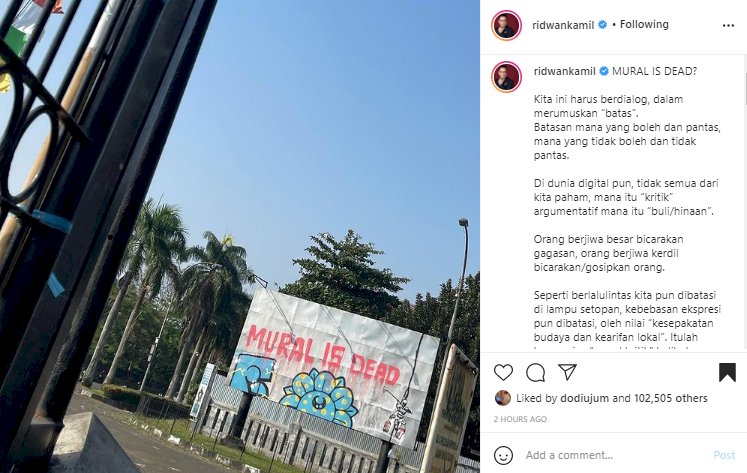Like the post with heart icon
Image resolution: width=747 pixels, height=473 pixels.
pyautogui.click(x=503, y=372)
